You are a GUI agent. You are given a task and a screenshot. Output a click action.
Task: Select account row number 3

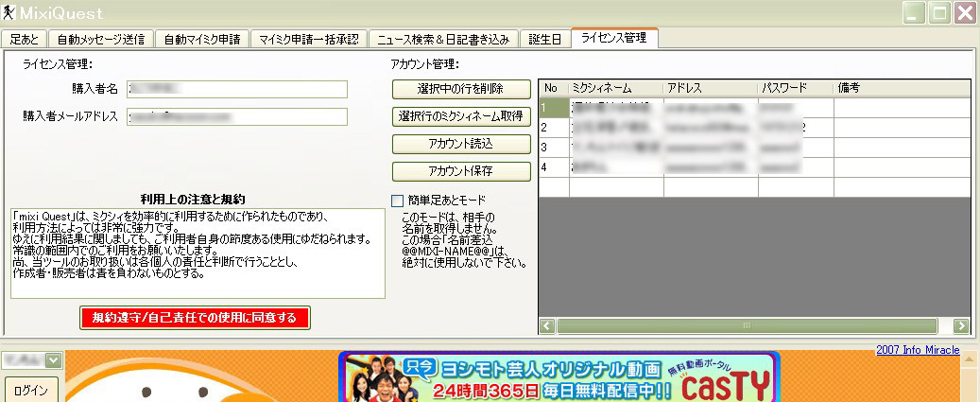[554, 148]
